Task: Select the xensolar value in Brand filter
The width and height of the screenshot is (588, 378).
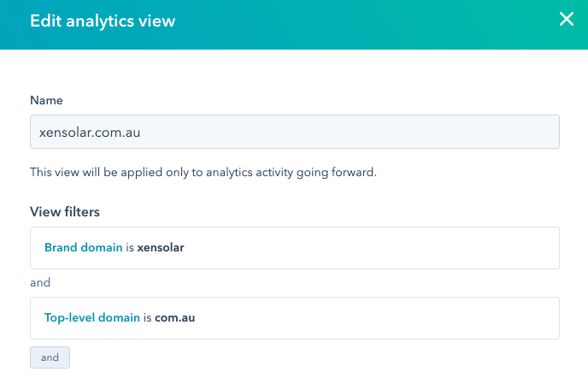Action: point(161,248)
